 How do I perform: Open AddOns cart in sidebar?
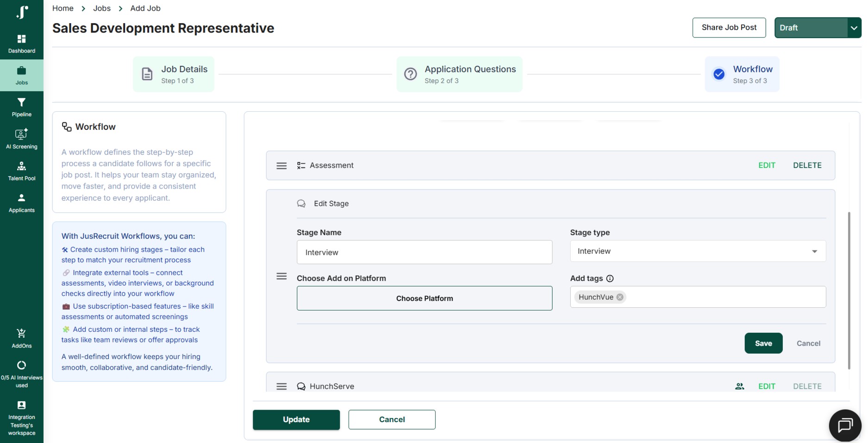tap(22, 338)
